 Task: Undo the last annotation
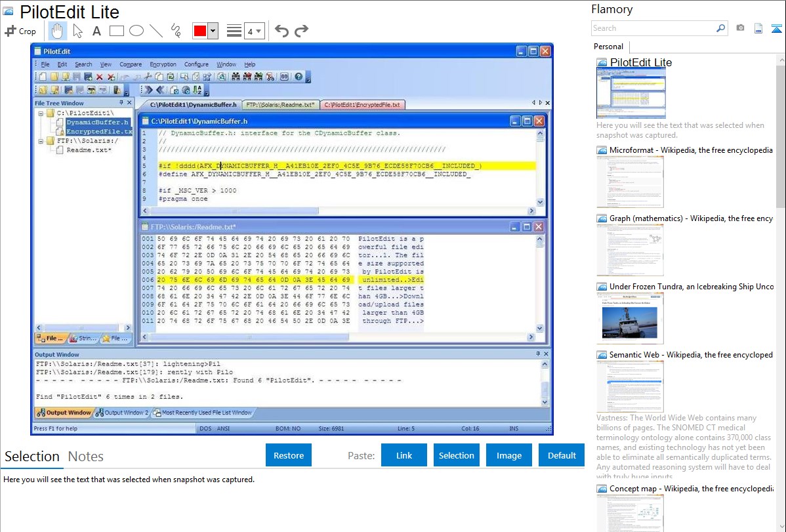coord(281,31)
